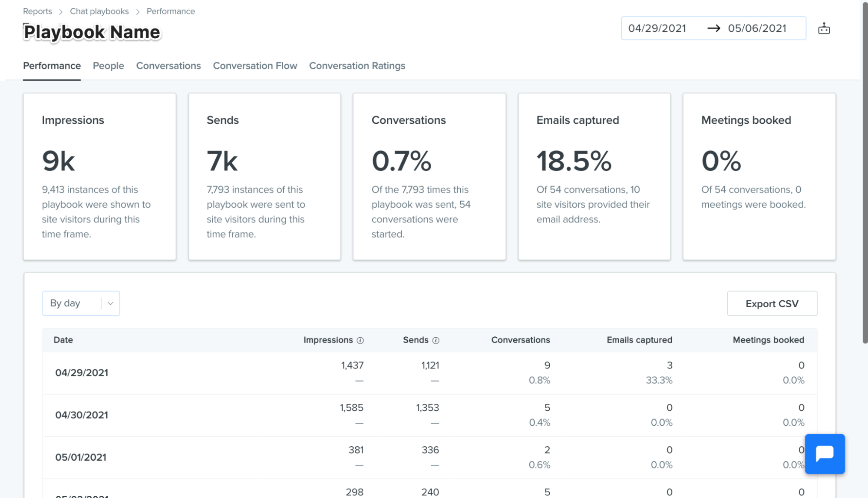Click the Sends column info icon
868x498 pixels.
436,340
